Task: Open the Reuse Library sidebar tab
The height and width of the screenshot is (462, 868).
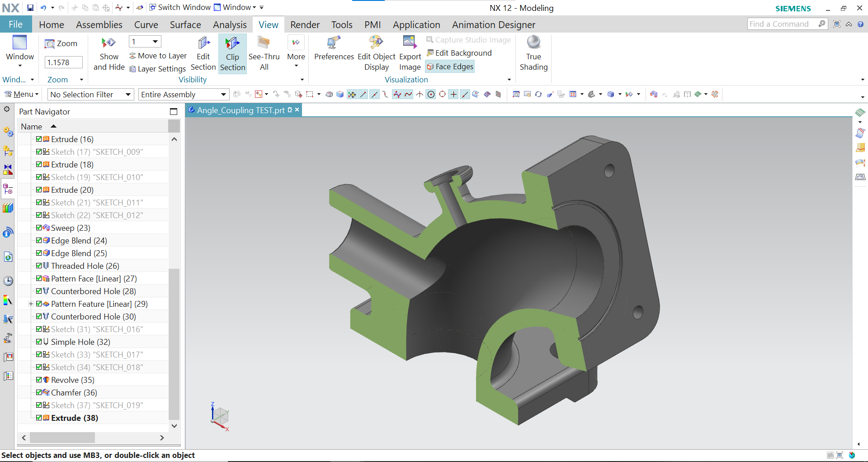Action: point(8,208)
